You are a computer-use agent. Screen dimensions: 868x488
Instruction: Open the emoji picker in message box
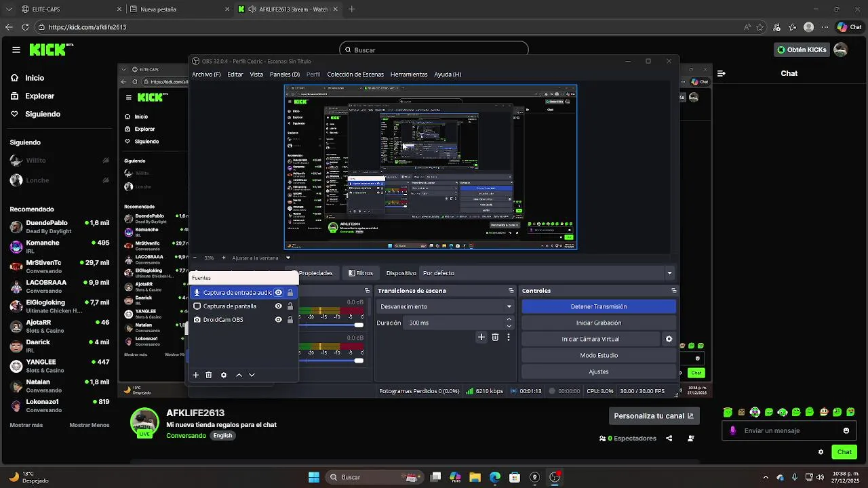(846, 430)
